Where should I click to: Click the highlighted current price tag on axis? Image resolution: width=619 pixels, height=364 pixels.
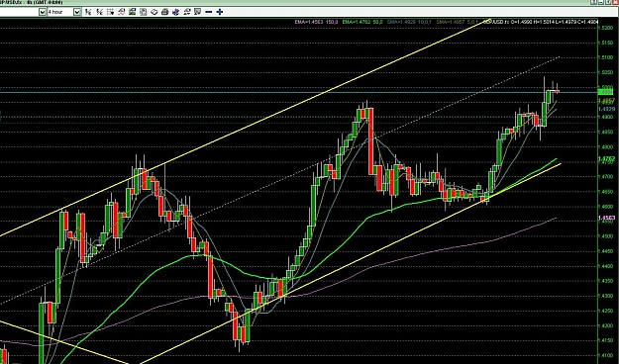coord(605,92)
